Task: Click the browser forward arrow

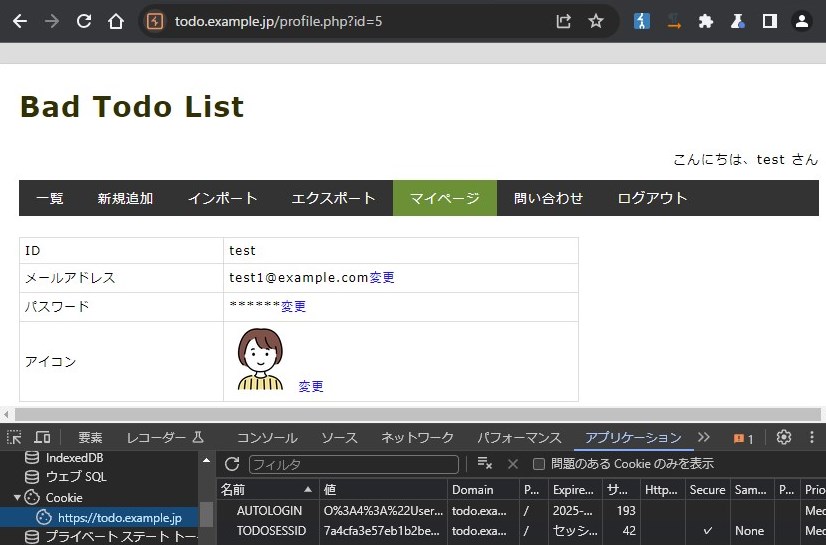Action: point(52,22)
